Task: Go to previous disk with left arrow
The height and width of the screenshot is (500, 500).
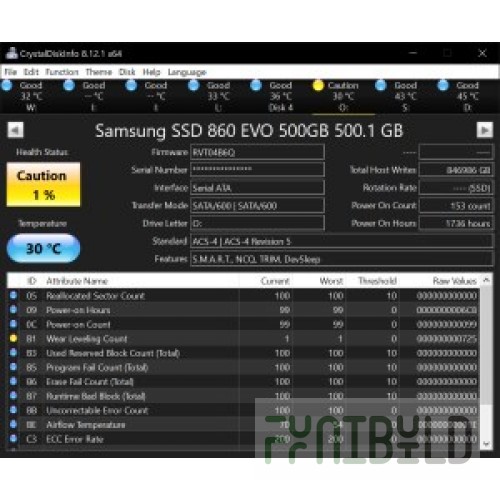Action: 15,130
